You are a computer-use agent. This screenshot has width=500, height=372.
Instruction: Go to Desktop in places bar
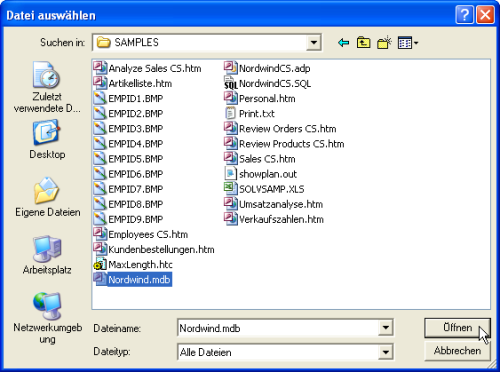pos(47,140)
